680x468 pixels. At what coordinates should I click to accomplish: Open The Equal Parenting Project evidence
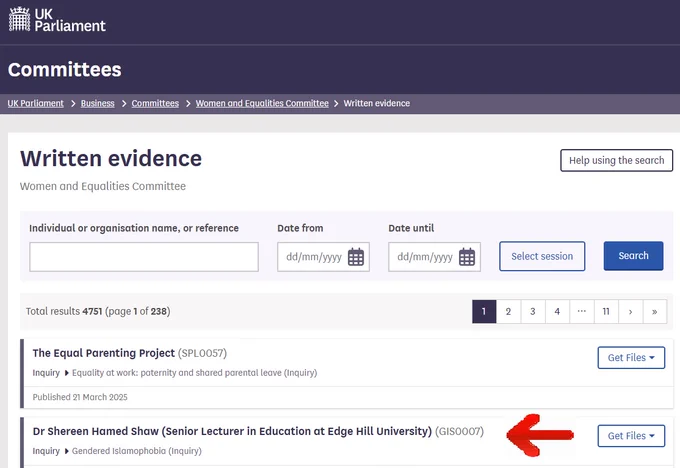[x=104, y=353]
